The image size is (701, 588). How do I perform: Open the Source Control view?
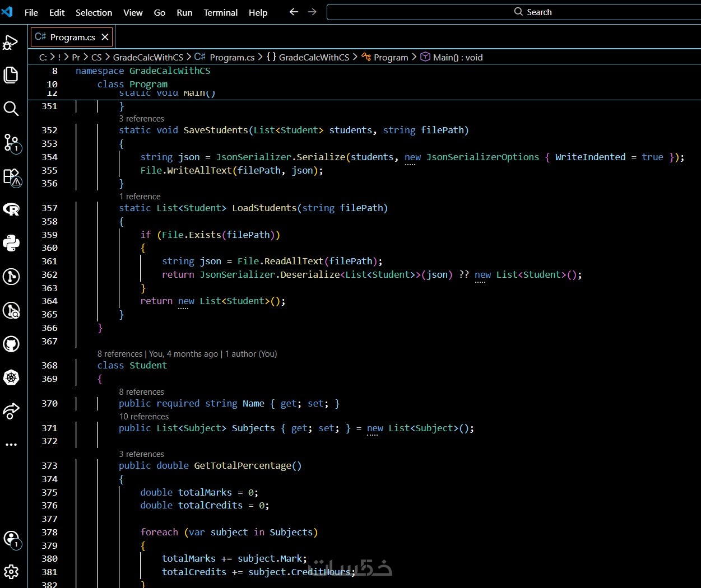click(x=11, y=143)
